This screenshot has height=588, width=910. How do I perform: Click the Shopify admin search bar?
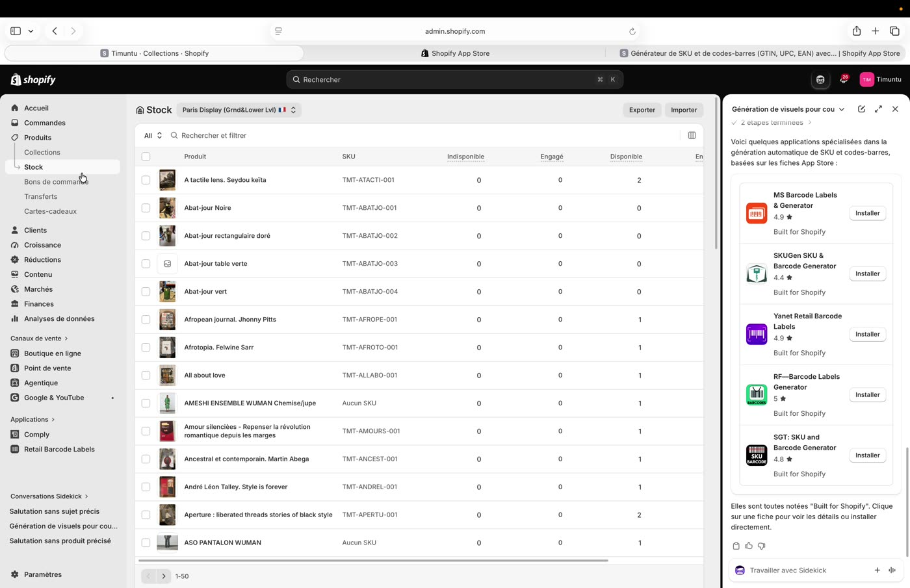455,79
